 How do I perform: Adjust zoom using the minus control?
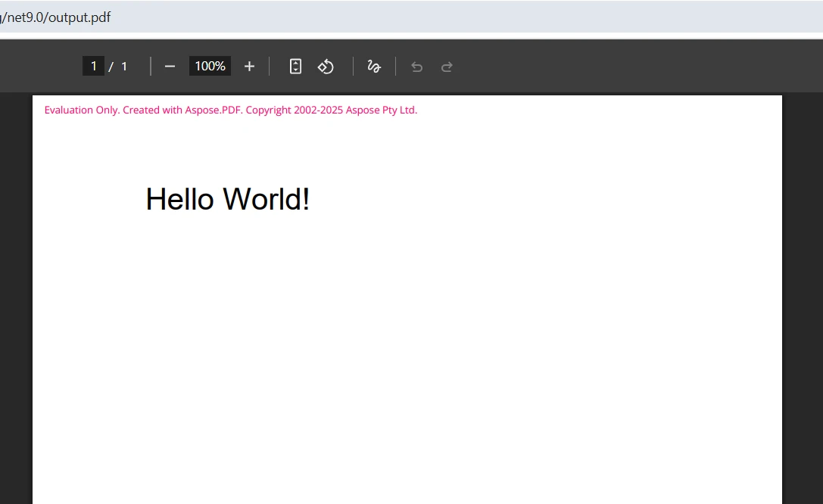(170, 66)
